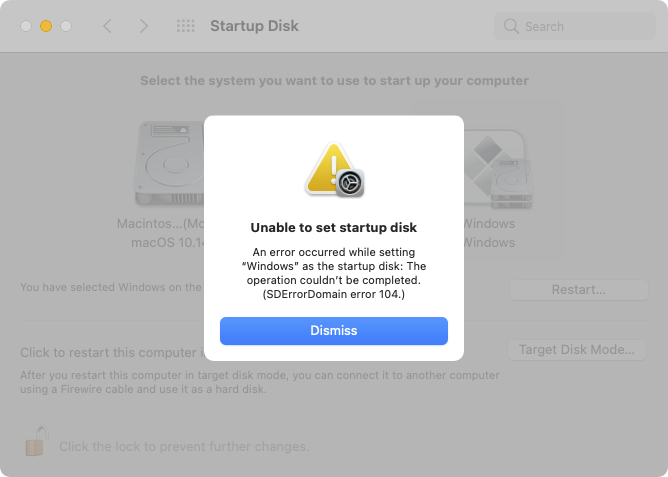Go forward with the right chevron
668x477 pixels.
tap(143, 26)
